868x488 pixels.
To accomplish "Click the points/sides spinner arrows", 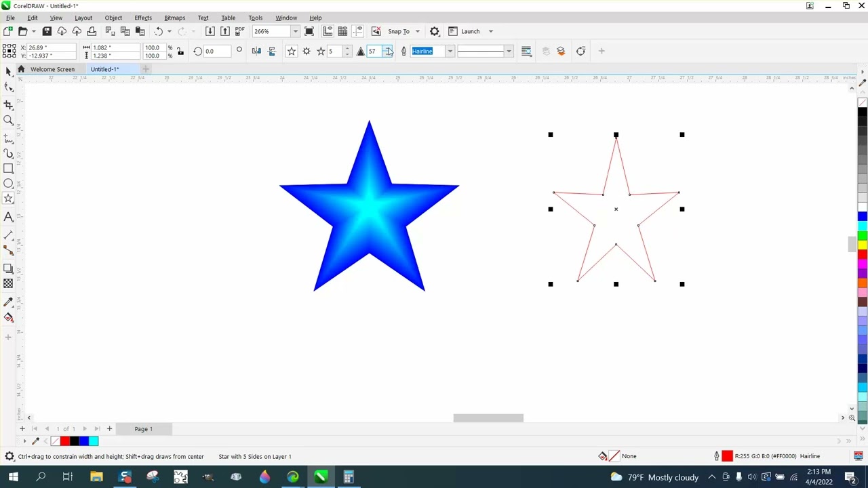I will pyautogui.click(x=347, y=51).
